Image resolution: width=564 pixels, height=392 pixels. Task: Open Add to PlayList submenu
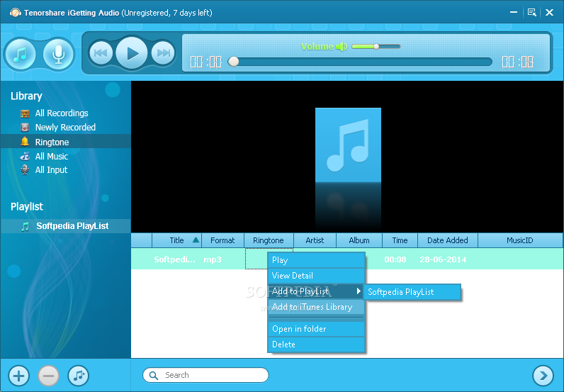316,291
